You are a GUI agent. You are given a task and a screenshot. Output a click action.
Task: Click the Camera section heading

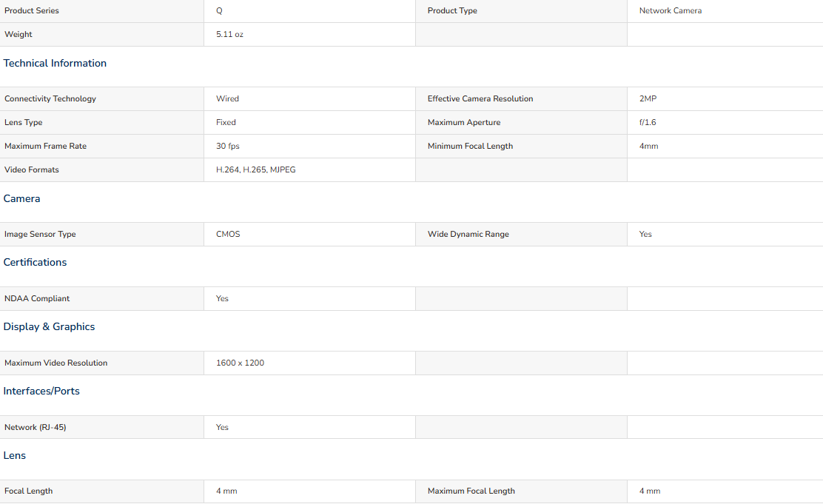(22, 199)
